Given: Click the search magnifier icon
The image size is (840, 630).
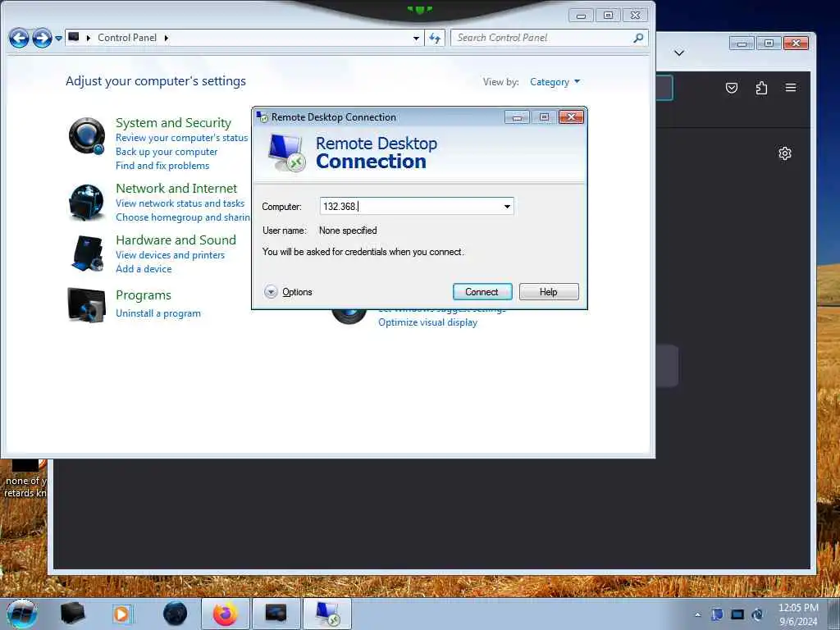Looking at the screenshot, I should point(638,38).
